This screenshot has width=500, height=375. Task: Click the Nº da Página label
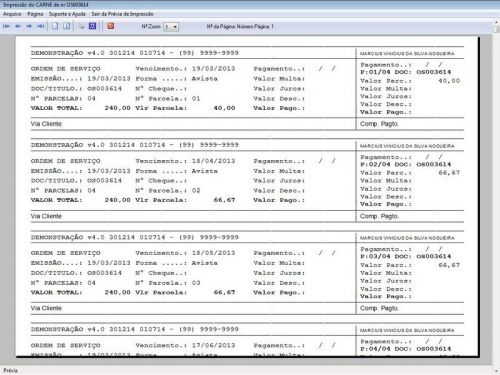coord(240,26)
